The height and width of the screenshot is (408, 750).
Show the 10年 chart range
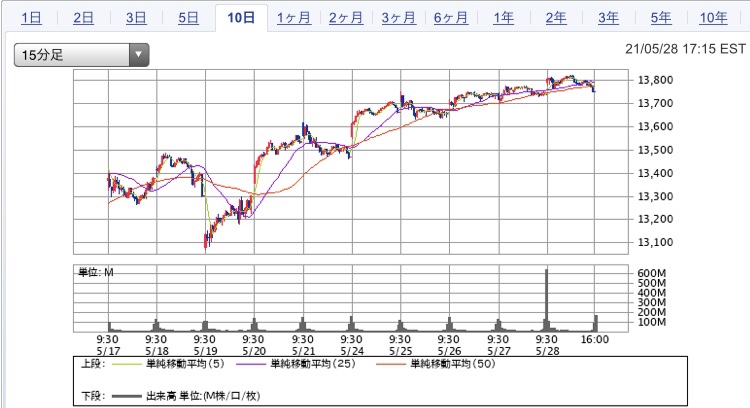tap(713, 18)
